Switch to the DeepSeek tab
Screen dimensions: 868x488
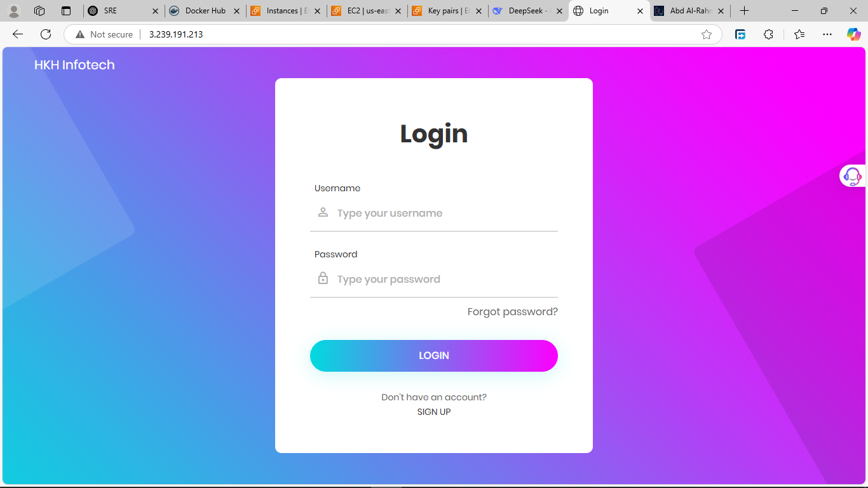[528, 11]
